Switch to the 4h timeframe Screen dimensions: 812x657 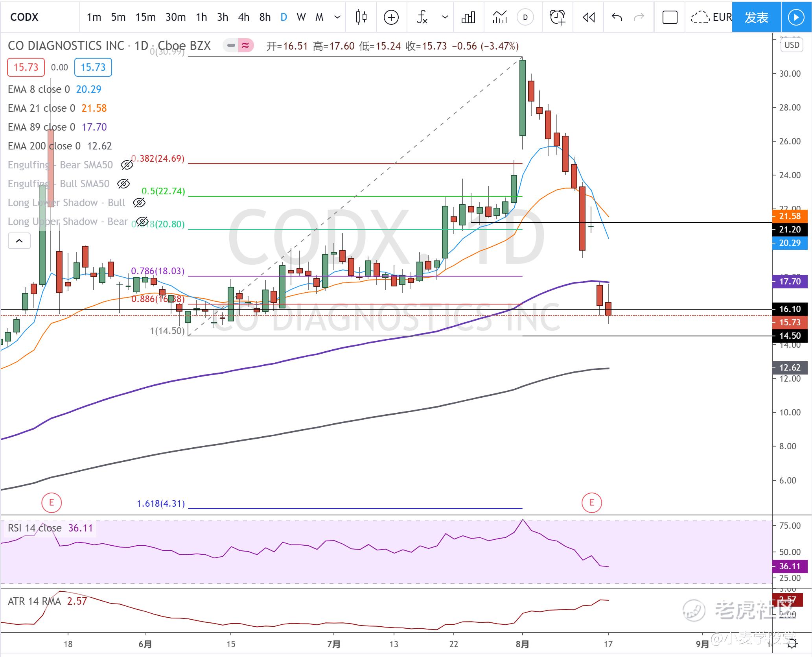(x=243, y=17)
